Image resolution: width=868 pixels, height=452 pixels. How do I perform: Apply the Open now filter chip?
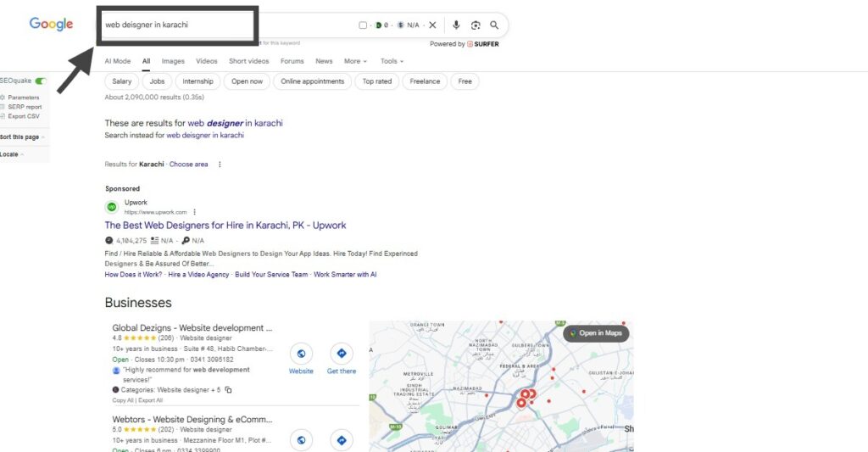247,81
